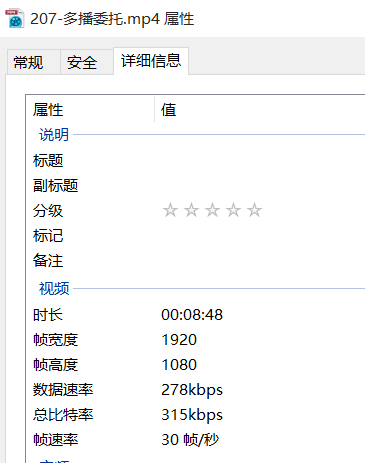Screen dimensions: 365x463
Task: Click the window title 207-多播委托.mp4 属性
Action: point(112,19)
